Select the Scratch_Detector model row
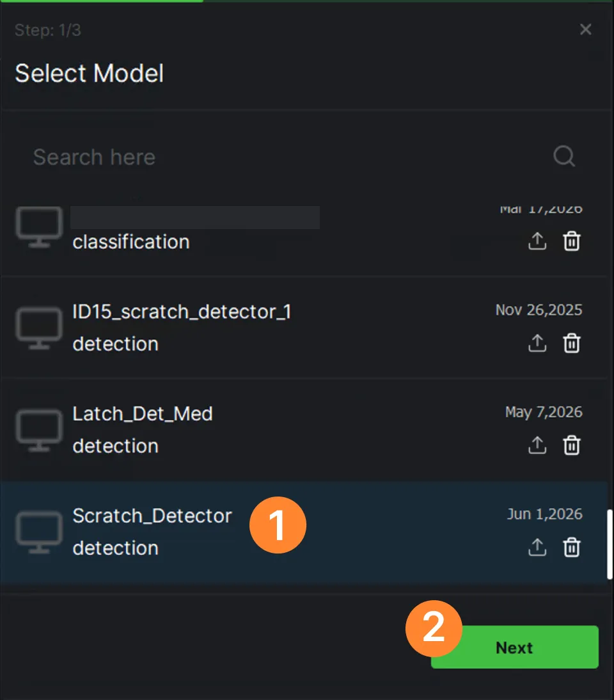The image size is (614, 700). click(x=304, y=532)
